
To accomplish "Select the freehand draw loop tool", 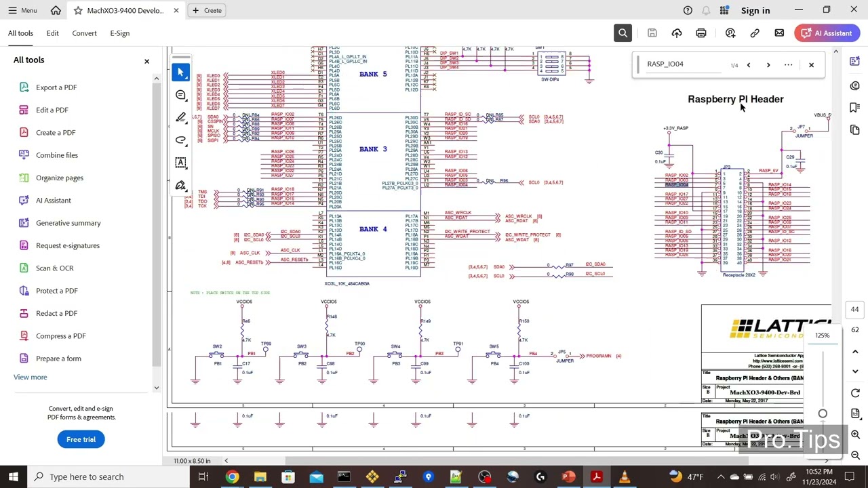I will coord(180,140).
